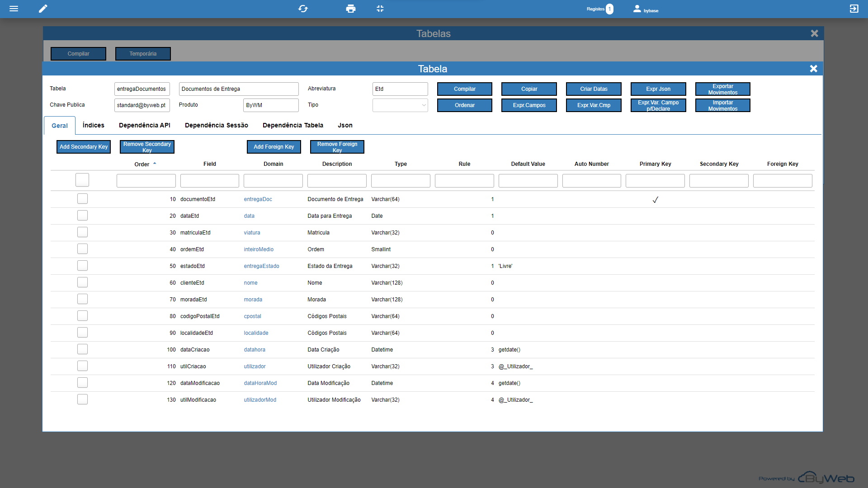Click the pencil edit icon
This screenshot has height=488, width=868.
tap(43, 9)
